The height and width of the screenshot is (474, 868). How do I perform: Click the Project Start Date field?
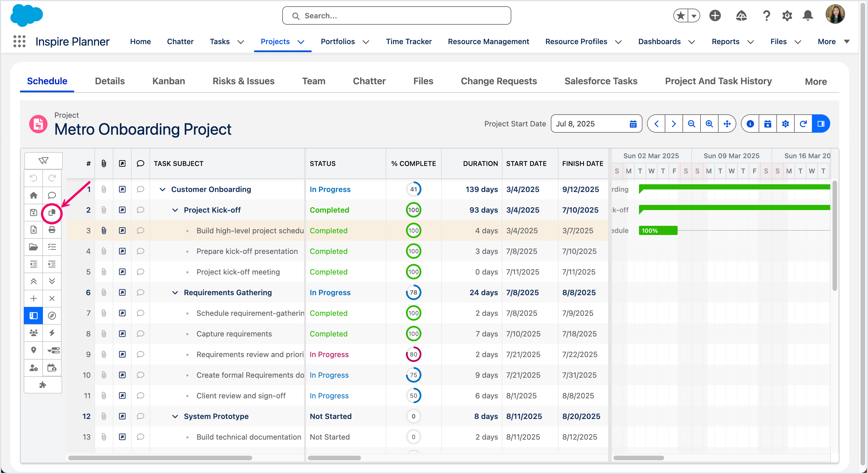596,124
